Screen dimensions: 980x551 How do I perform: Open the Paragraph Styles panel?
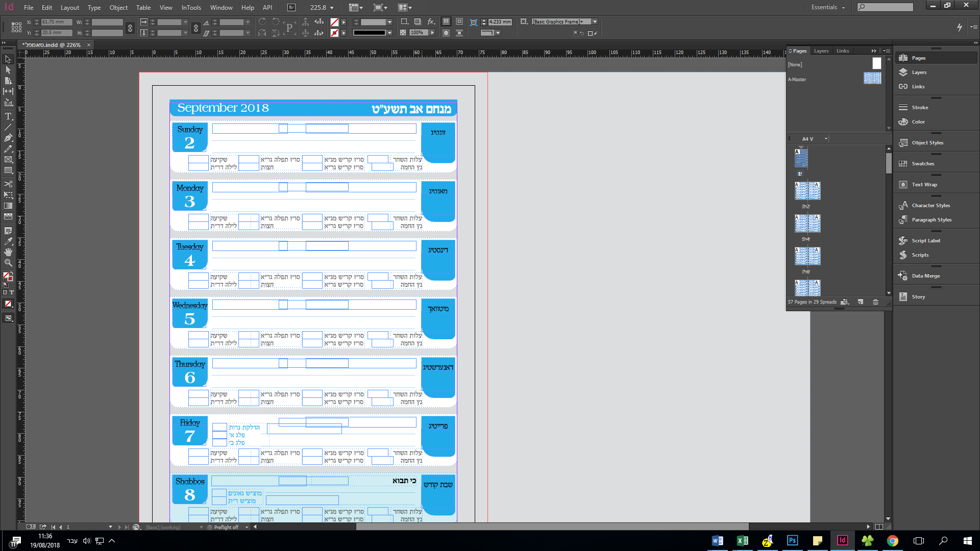tap(931, 220)
